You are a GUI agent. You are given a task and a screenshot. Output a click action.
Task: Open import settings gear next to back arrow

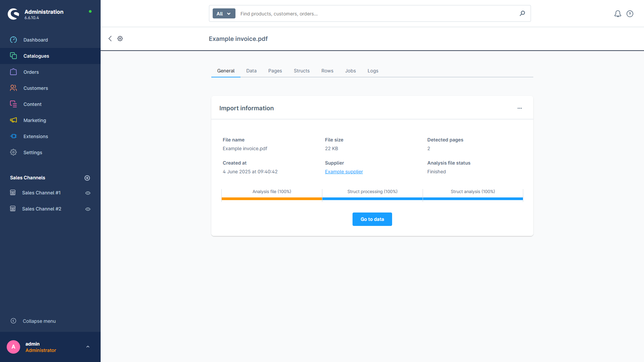120,39
